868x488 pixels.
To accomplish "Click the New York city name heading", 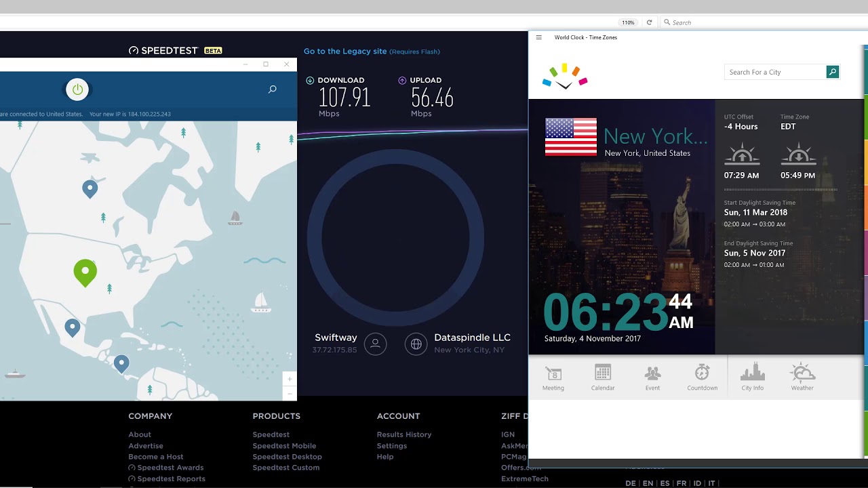I will point(655,136).
